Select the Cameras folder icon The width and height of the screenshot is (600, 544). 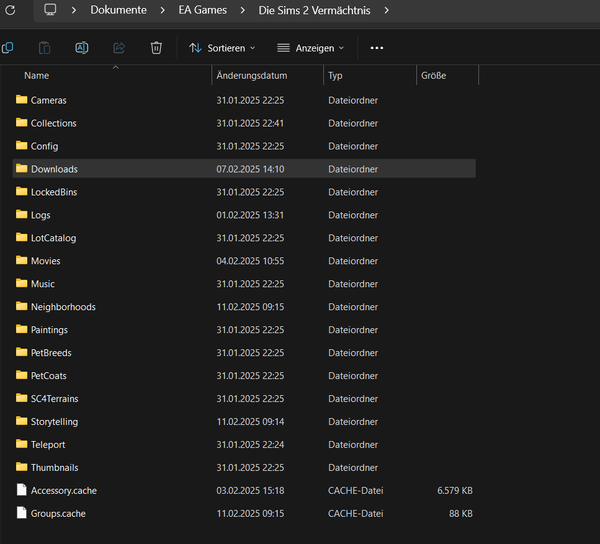click(x=21, y=100)
